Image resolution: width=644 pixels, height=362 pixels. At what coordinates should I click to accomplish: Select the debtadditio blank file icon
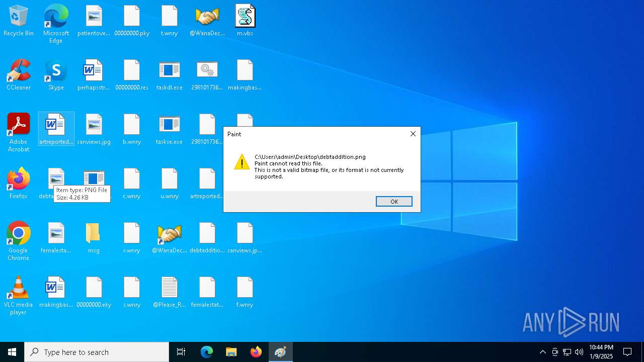207,238
